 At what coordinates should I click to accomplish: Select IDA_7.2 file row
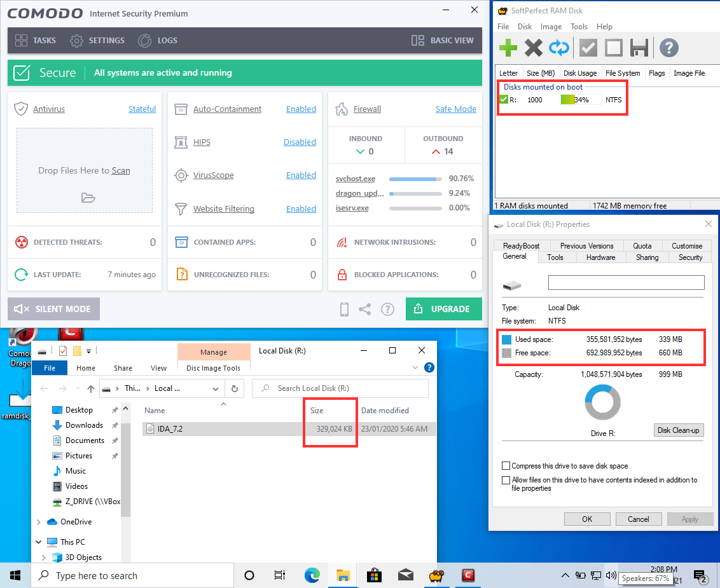coord(289,428)
